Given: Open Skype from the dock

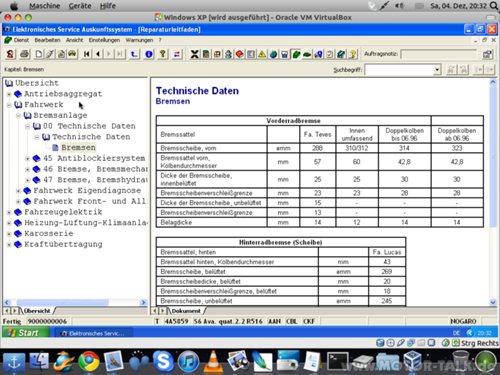Looking at the screenshot, I should pos(163,361).
